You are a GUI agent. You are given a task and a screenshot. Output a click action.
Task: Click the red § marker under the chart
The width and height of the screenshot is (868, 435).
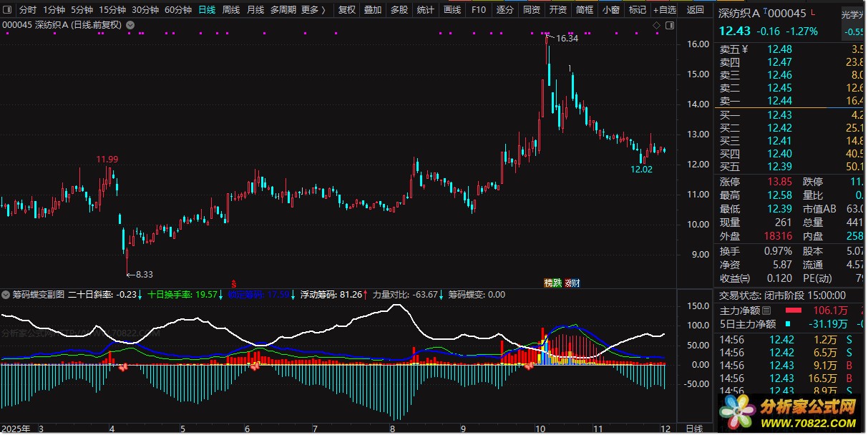[x=233, y=283]
